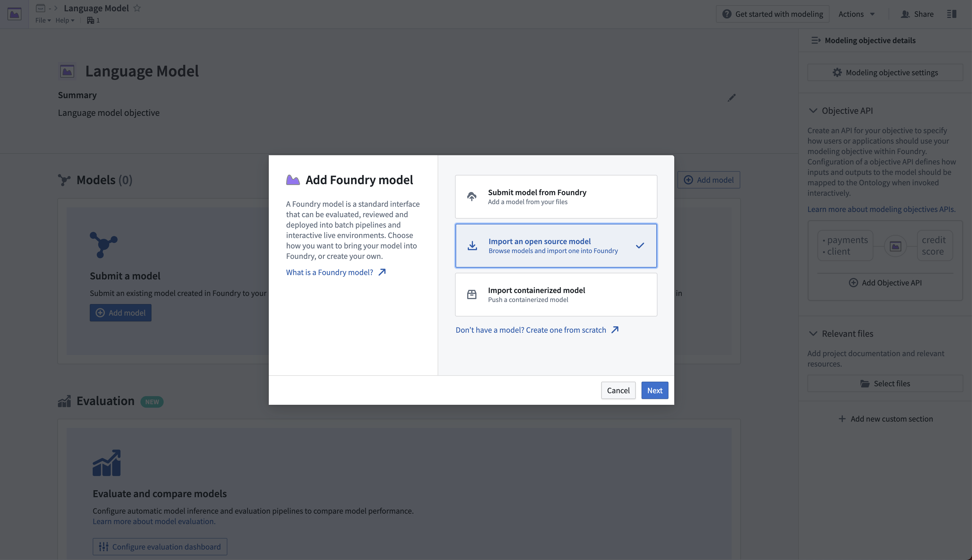Select Submit model from Foundry option
972x560 pixels.
[x=556, y=197]
